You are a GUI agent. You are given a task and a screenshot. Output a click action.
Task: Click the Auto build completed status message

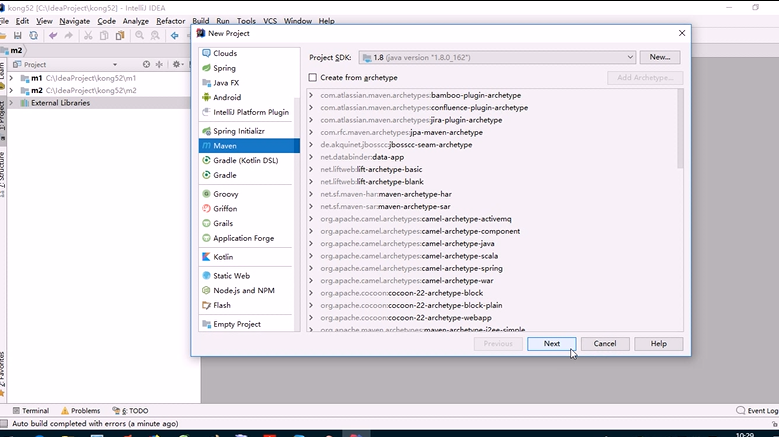(x=95, y=424)
